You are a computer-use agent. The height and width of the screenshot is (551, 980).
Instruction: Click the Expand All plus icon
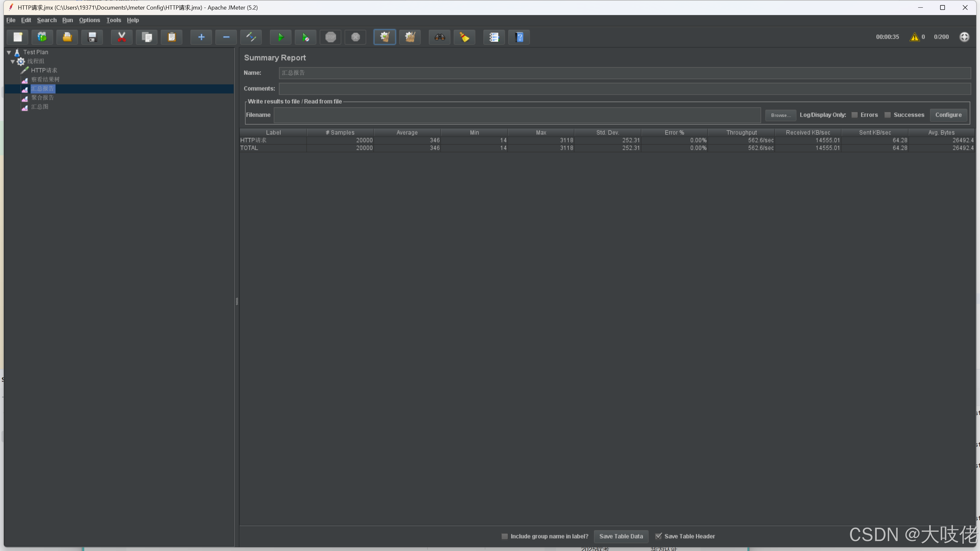point(201,37)
